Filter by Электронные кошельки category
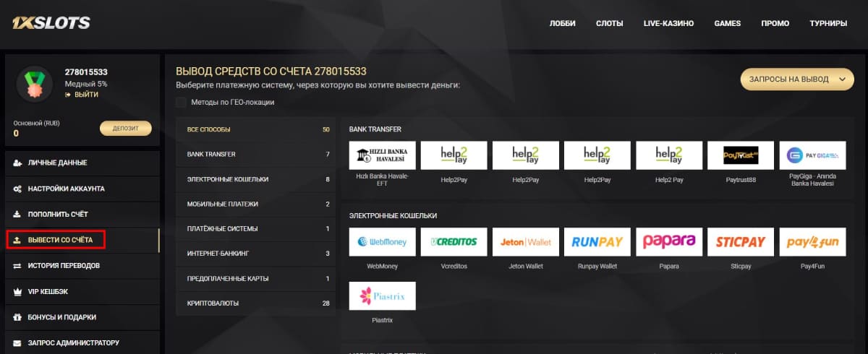 click(x=255, y=179)
